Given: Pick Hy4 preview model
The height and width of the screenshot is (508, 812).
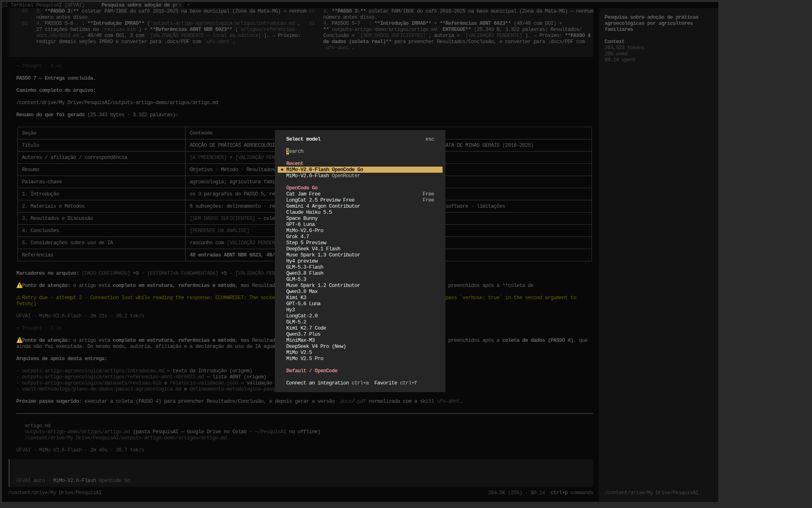Looking at the screenshot, I should click(360, 261).
